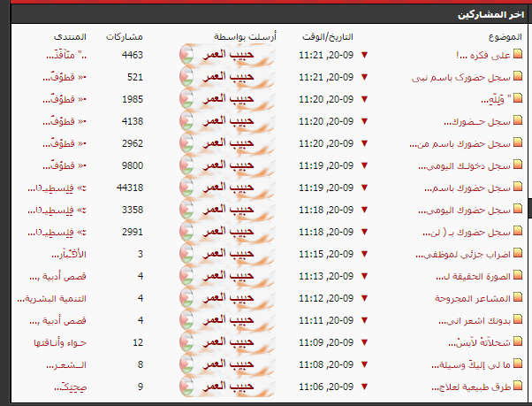Viewport: 532px width, 406px height.
Task: Click the folder icon next to 'المشاعر المجروحة'
Action: [518, 298]
